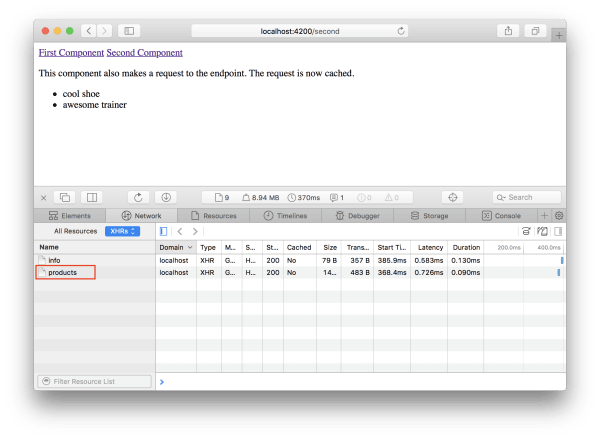Sort by Type column header
The image size is (600, 439).
pyautogui.click(x=208, y=248)
